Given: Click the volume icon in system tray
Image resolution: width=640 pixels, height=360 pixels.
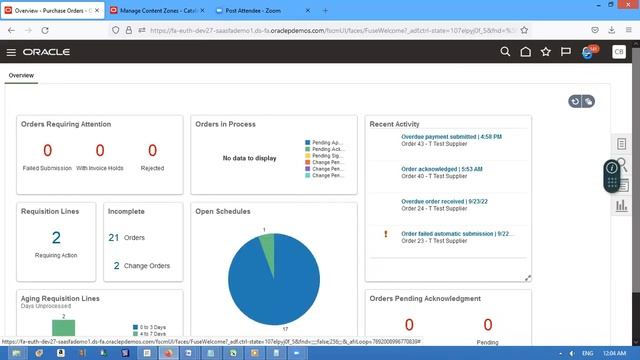Looking at the screenshot, I should point(572,353).
